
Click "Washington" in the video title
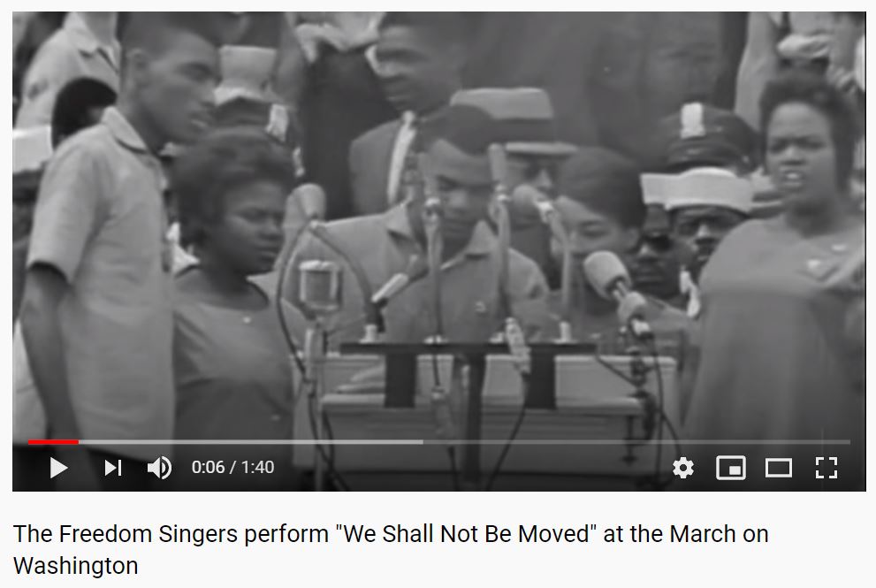pyautogui.click(x=75, y=566)
